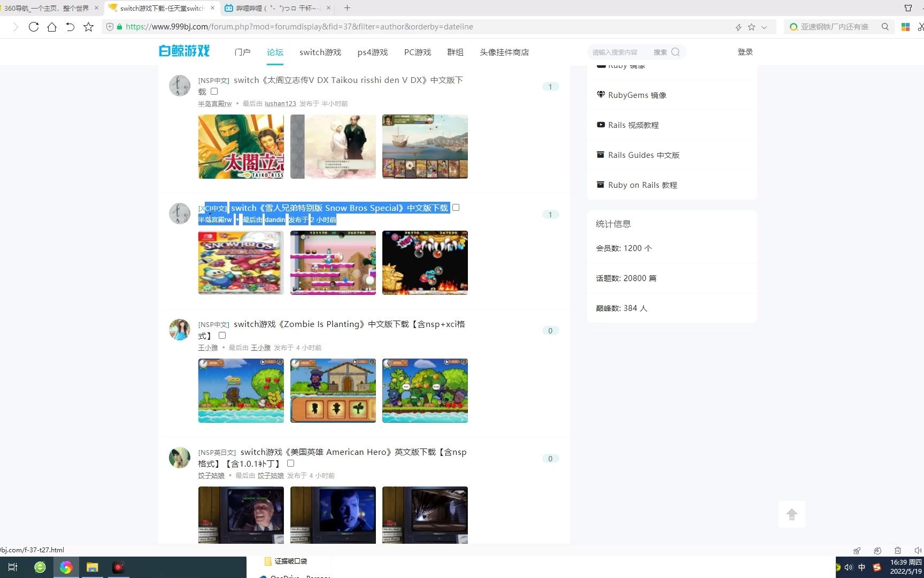Click the avatar beside American Hero post
The image size is (924, 578).
[180, 458]
